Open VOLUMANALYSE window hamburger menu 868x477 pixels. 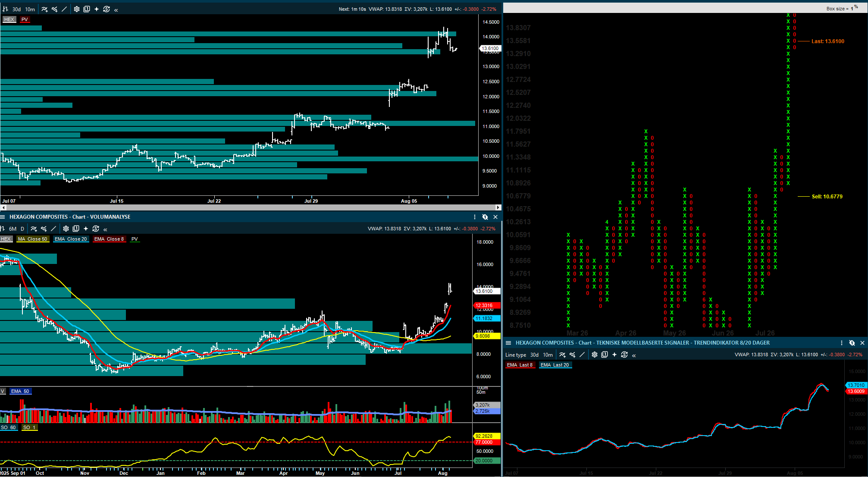3,217
